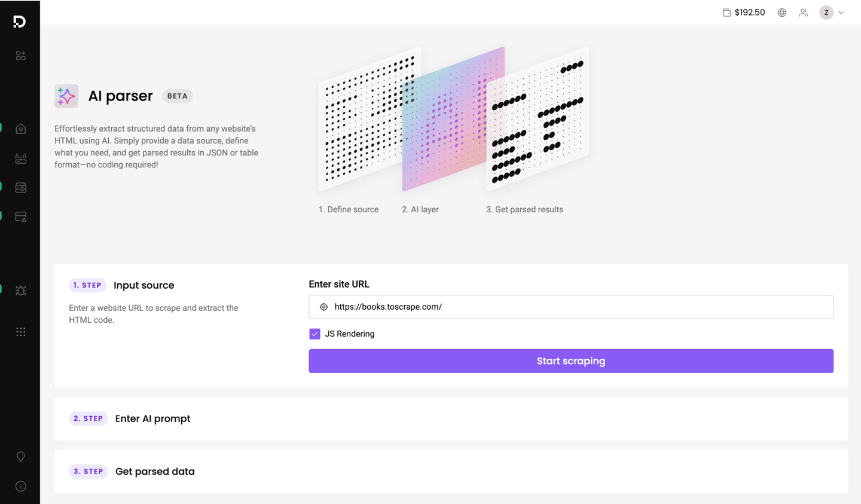Open the home (house) sidebar icon
This screenshot has height=504, width=861.
pyautogui.click(x=21, y=129)
